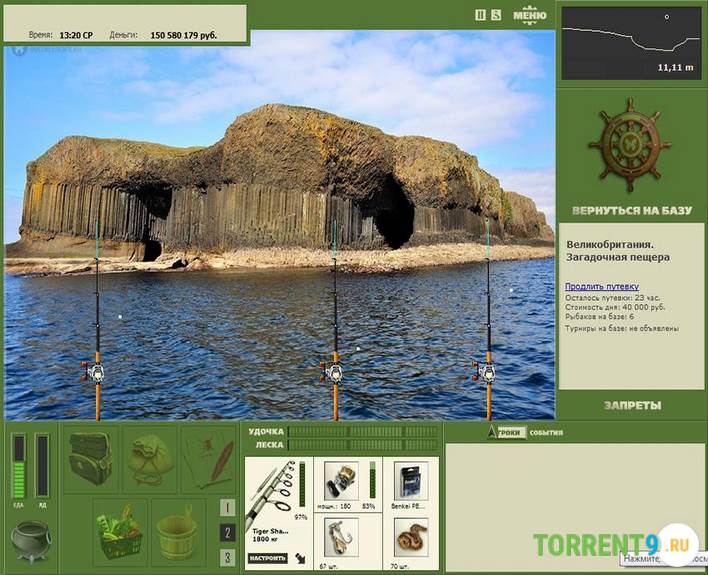This screenshot has width=708, height=575.
Task: Click the Продлить путевку link
Action: 602,286
